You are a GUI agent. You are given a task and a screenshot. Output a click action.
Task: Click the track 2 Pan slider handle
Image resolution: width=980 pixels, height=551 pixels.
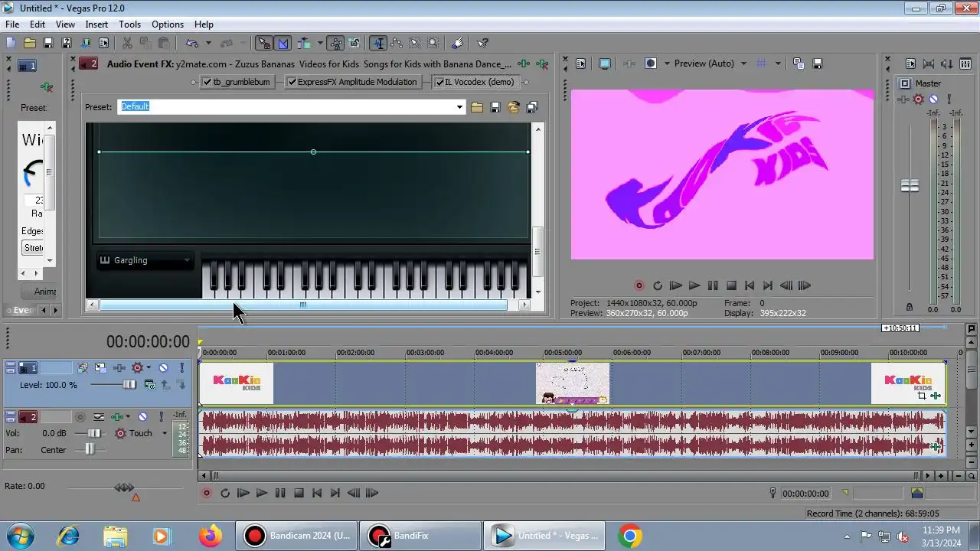(90, 450)
